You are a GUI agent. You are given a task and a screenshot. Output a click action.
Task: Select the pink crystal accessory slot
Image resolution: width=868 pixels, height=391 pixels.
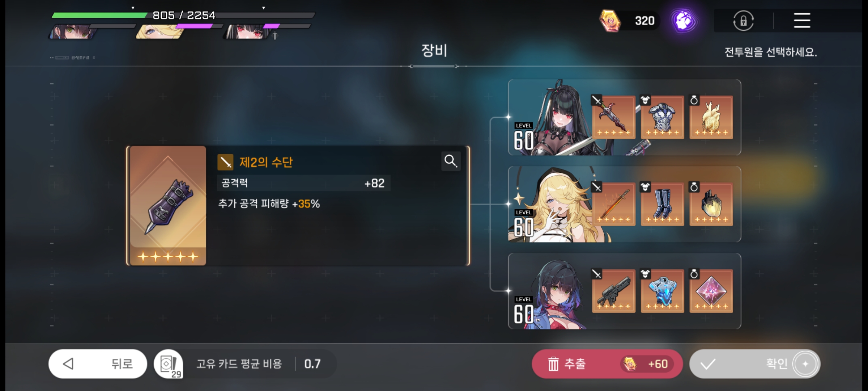coord(711,291)
